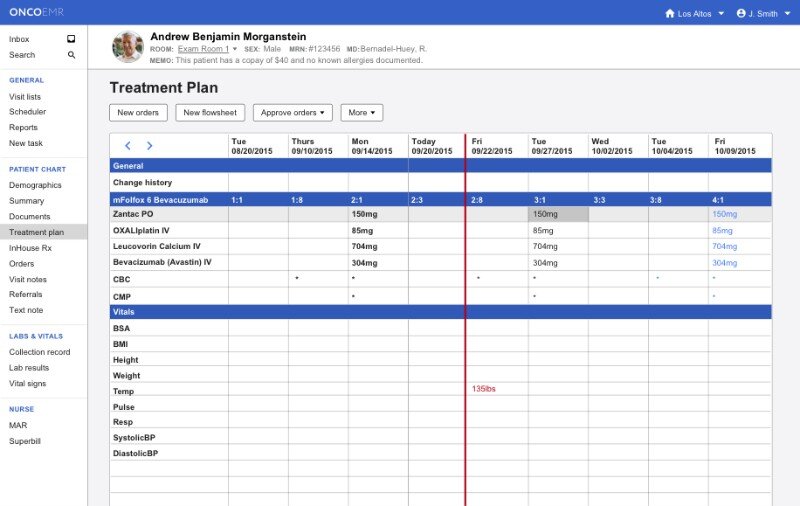Select Demographics in the Patient Chart menu

point(35,185)
